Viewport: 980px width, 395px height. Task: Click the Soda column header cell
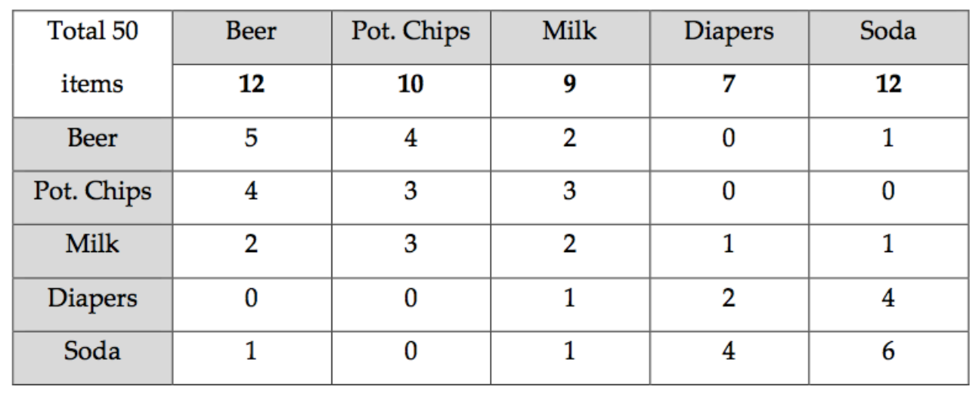888,32
